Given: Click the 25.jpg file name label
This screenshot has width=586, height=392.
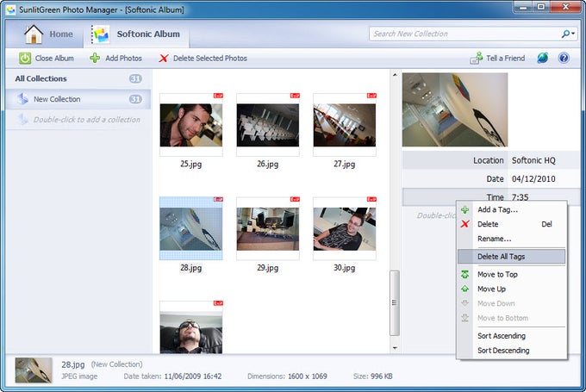Looking at the screenshot, I should [191, 164].
